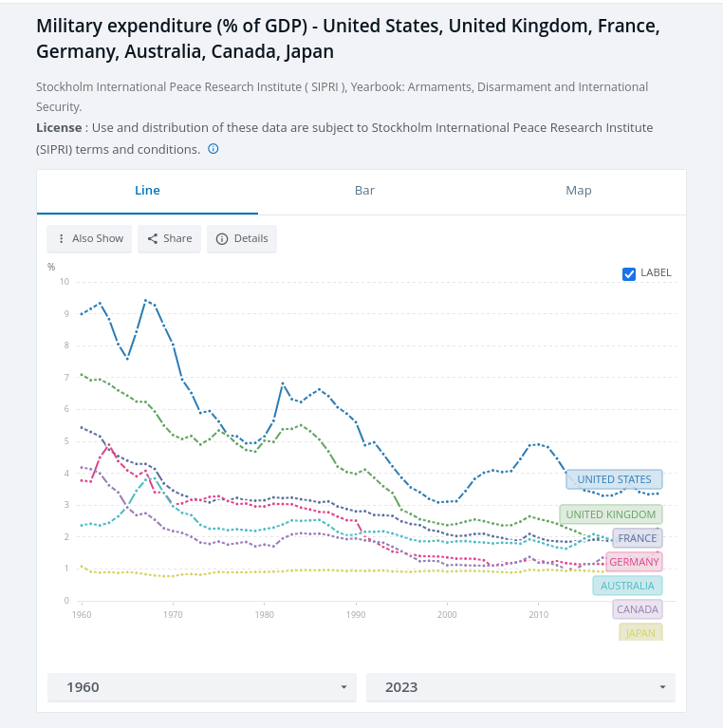Click the Share icon
The height and width of the screenshot is (728, 723).
(x=153, y=238)
